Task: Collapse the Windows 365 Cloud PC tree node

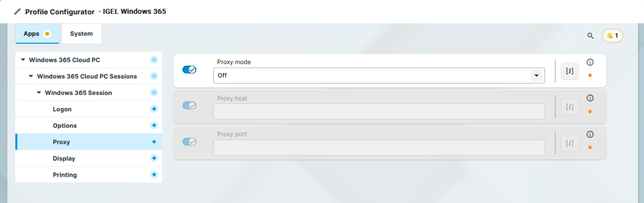Action: click(x=23, y=60)
